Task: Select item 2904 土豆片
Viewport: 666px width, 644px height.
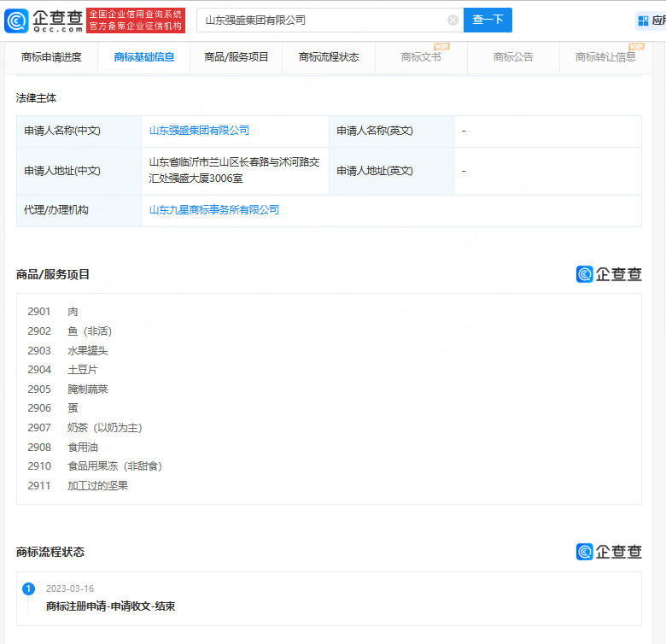Action: tap(62, 370)
